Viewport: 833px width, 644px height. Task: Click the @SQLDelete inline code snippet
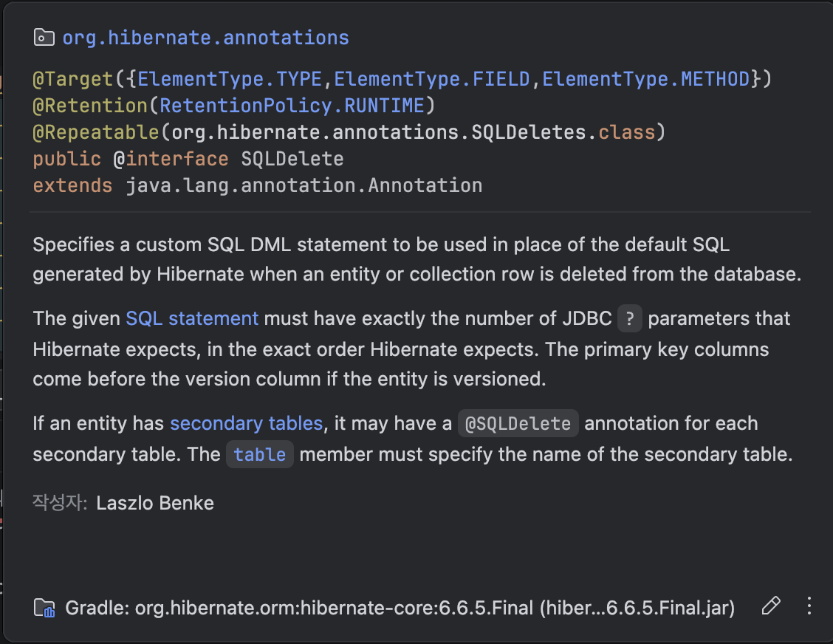(x=518, y=423)
